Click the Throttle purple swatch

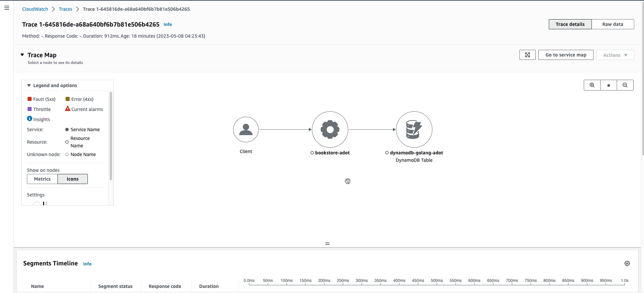[30, 109]
